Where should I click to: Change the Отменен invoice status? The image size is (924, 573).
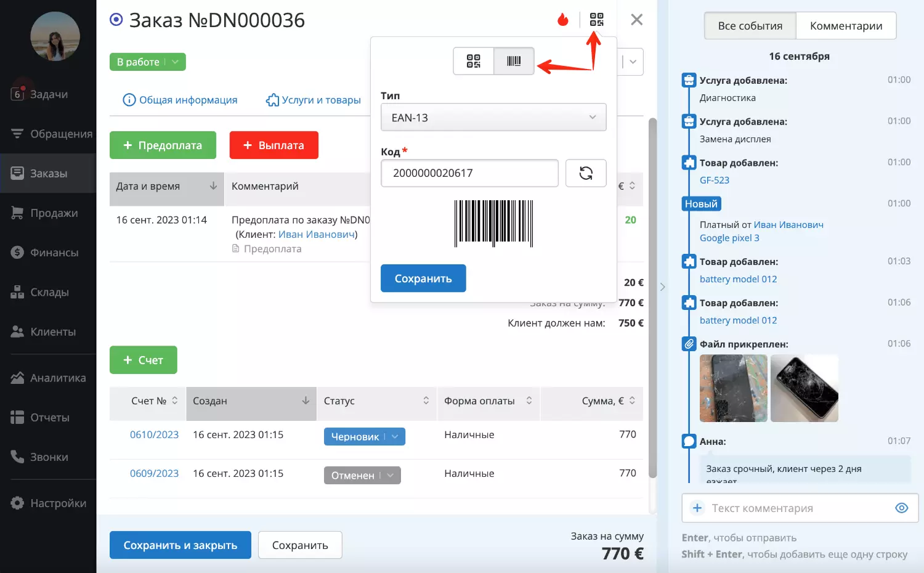(x=362, y=475)
